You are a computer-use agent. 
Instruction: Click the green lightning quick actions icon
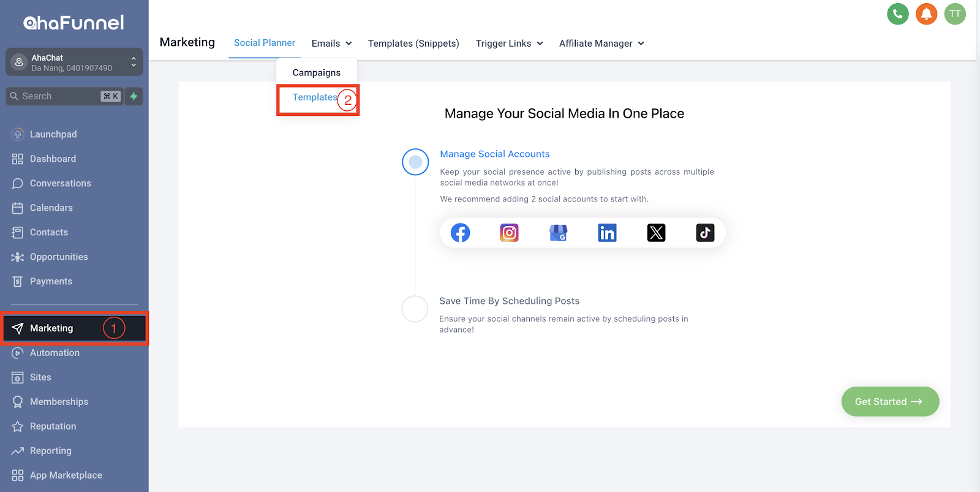tap(134, 96)
